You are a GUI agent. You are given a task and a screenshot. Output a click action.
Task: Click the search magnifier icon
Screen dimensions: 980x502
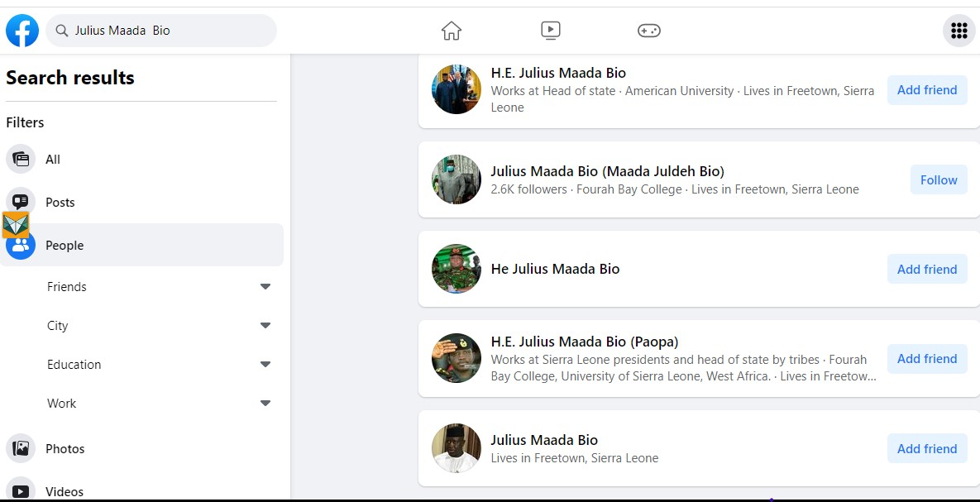tap(61, 31)
